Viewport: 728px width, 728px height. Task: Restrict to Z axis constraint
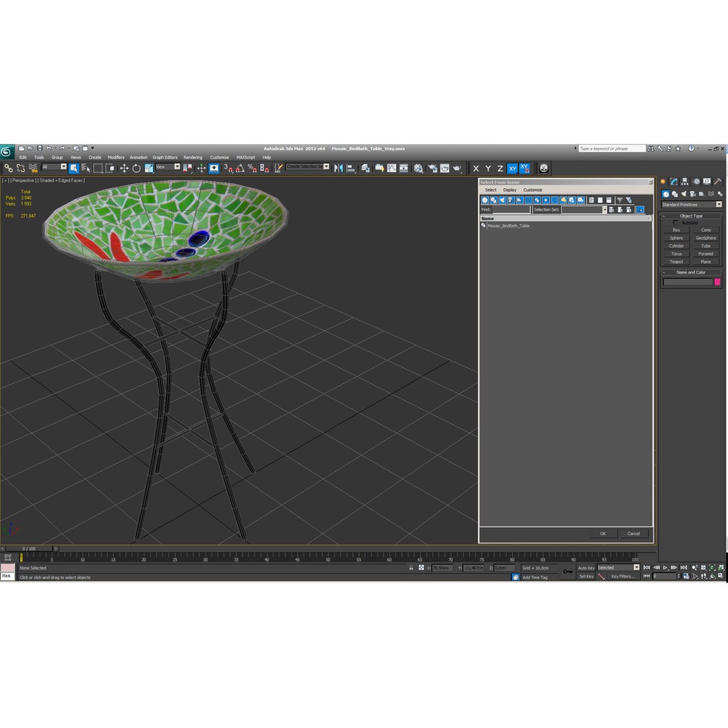click(500, 169)
